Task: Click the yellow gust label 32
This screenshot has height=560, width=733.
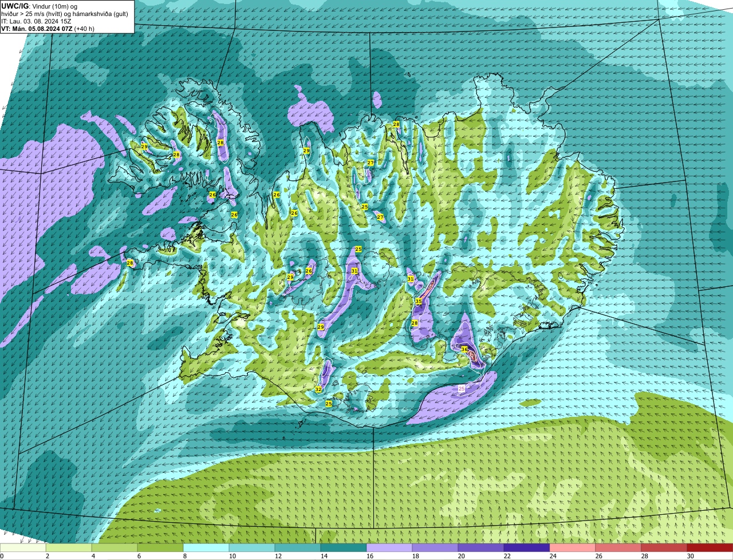Action: click(x=318, y=389)
